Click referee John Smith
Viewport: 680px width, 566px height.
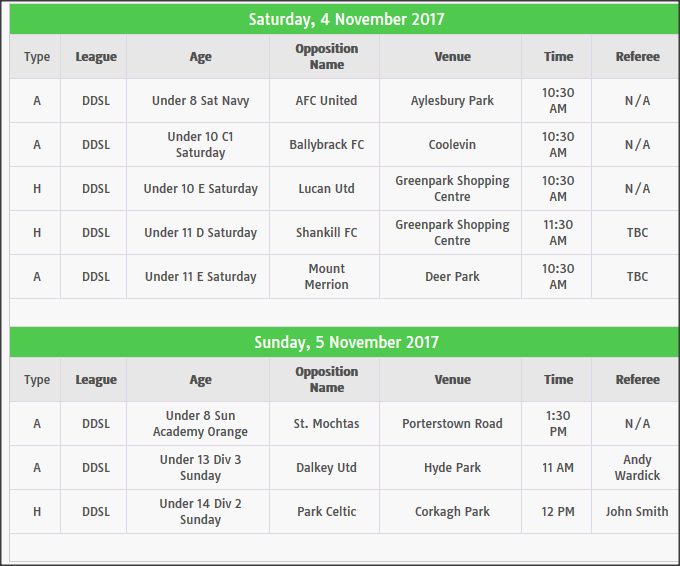(x=637, y=512)
